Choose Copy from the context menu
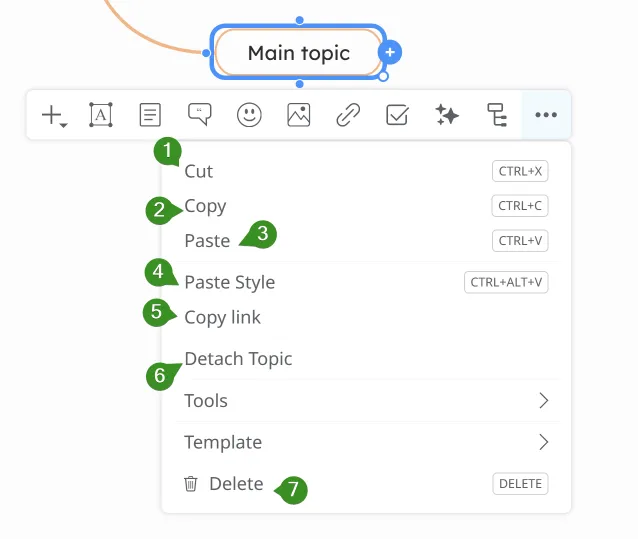 [x=206, y=206]
